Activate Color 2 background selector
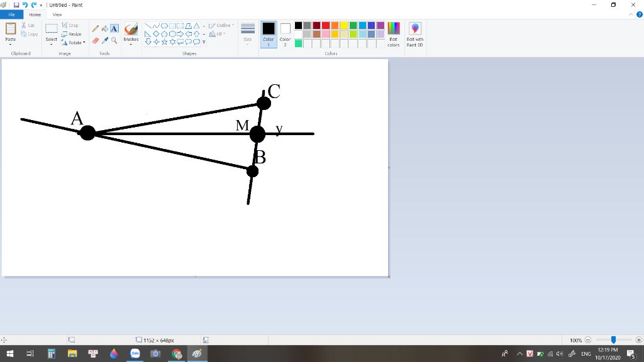Image resolution: width=644 pixels, height=362 pixels. [285, 35]
